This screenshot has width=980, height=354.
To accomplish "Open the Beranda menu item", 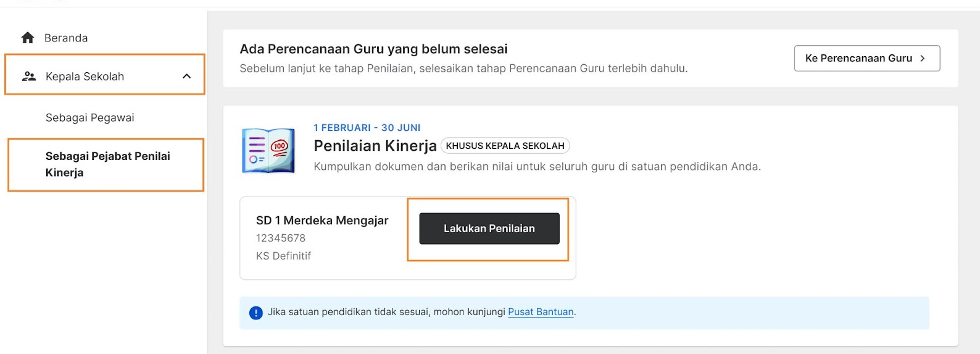I will (x=66, y=38).
